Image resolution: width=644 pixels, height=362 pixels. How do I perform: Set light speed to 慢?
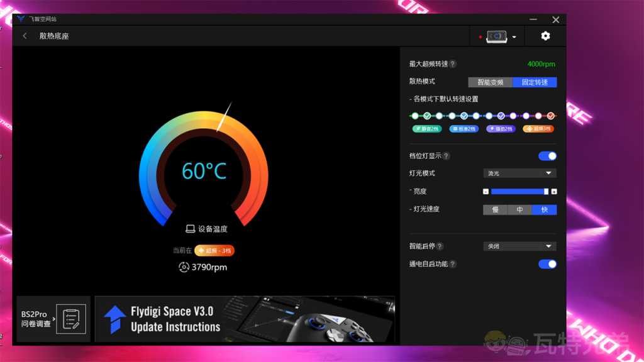click(x=496, y=210)
